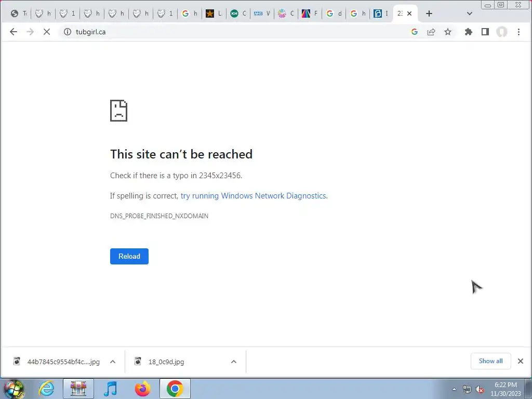The height and width of the screenshot is (399, 532).
Task: Expand the tab search dropdown
Action: (470, 14)
